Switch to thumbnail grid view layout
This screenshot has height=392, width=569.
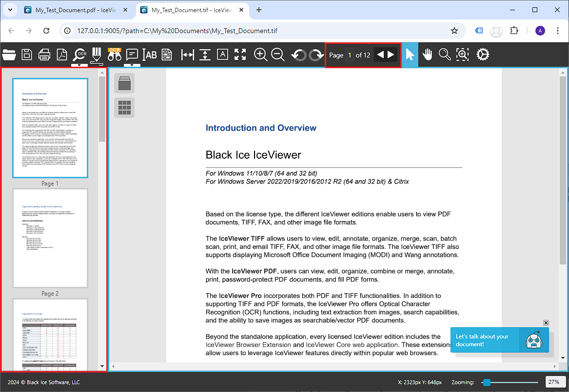pos(124,108)
